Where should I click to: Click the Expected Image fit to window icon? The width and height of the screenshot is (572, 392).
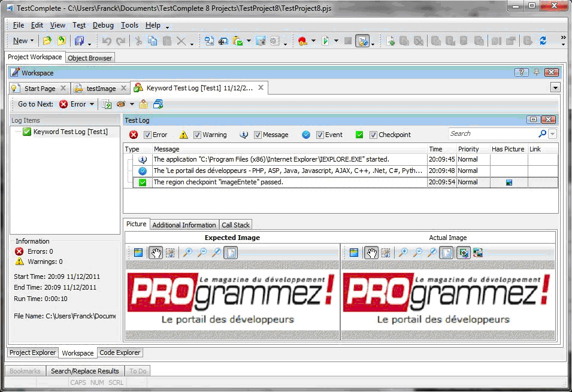coord(231,253)
